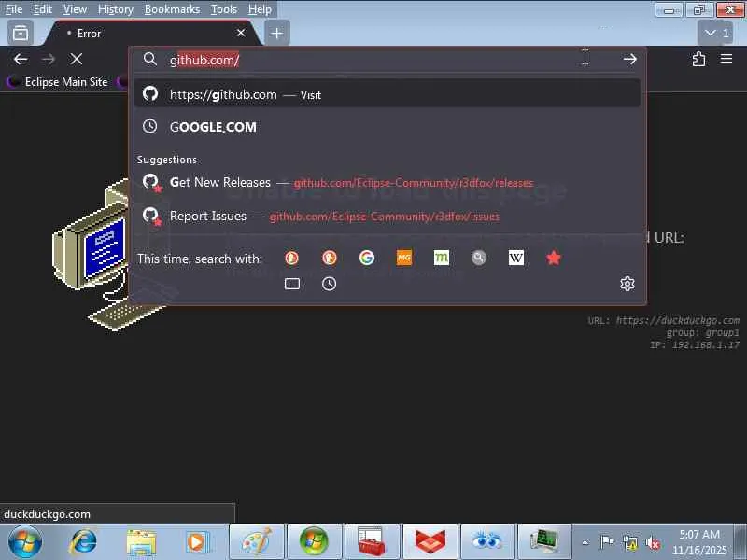Open network status tray icon

[630, 542]
